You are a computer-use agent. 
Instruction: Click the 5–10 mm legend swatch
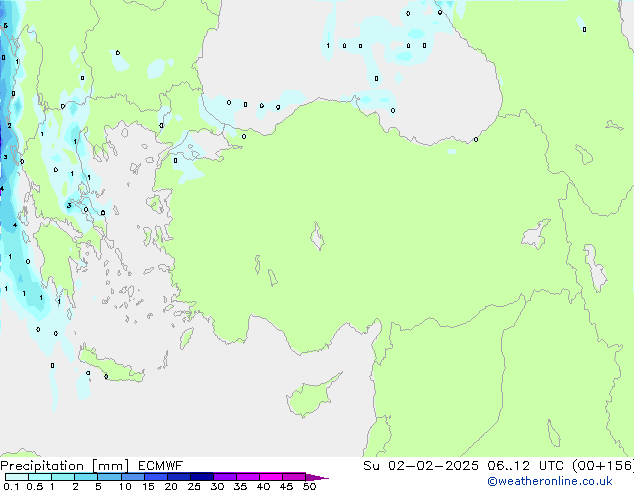tap(109, 477)
